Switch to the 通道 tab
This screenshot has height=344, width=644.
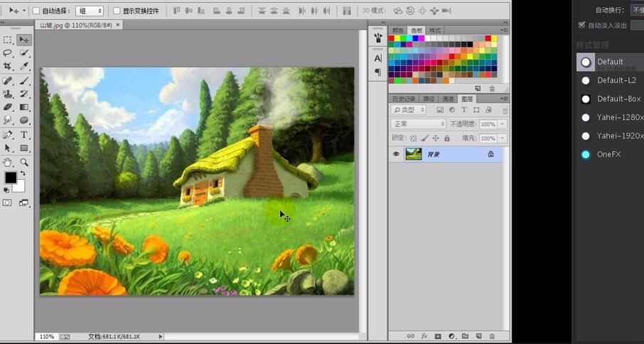click(448, 99)
